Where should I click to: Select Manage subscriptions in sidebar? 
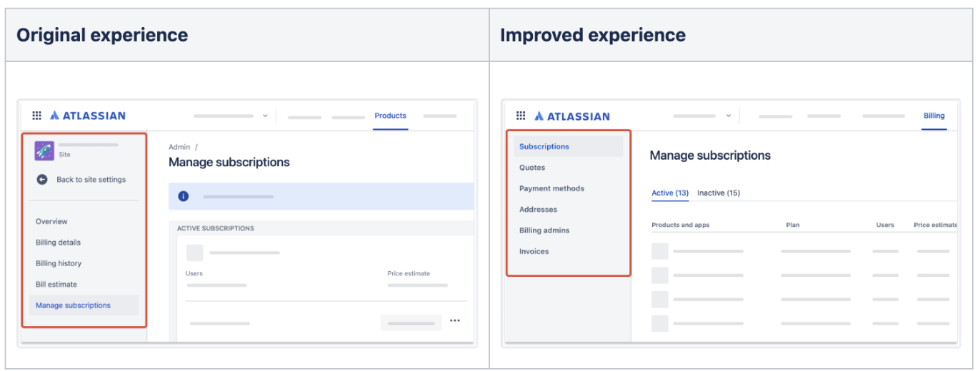[84, 305]
